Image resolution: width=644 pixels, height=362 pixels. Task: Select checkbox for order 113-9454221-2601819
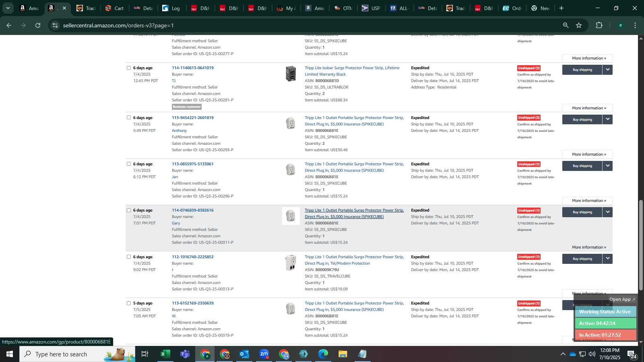(x=129, y=118)
